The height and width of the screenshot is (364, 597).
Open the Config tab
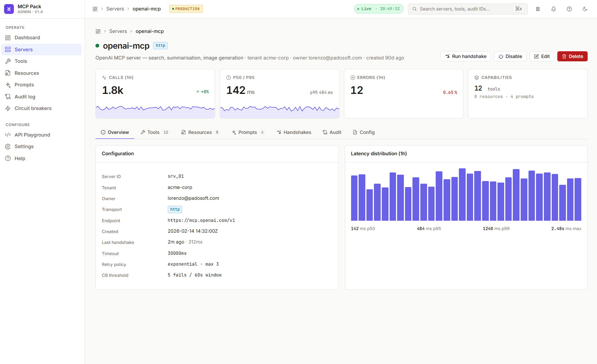[364, 132]
